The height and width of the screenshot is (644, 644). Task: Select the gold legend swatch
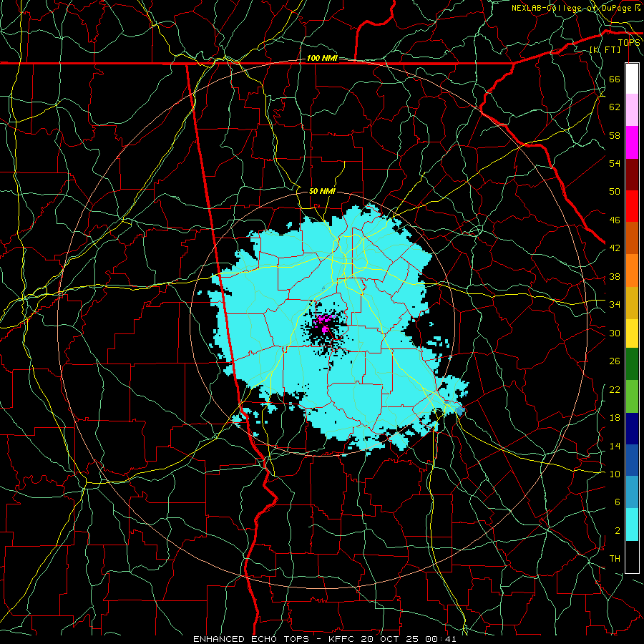tap(632, 303)
